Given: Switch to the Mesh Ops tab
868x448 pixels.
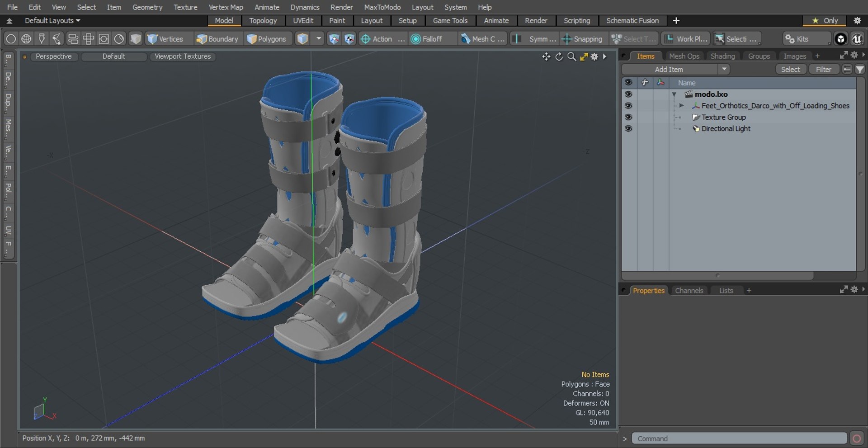Looking at the screenshot, I should coord(684,56).
